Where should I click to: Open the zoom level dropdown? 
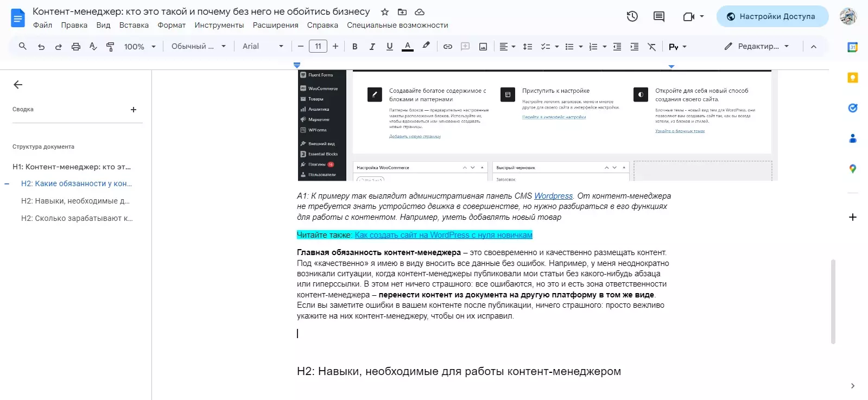[x=140, y=47]
